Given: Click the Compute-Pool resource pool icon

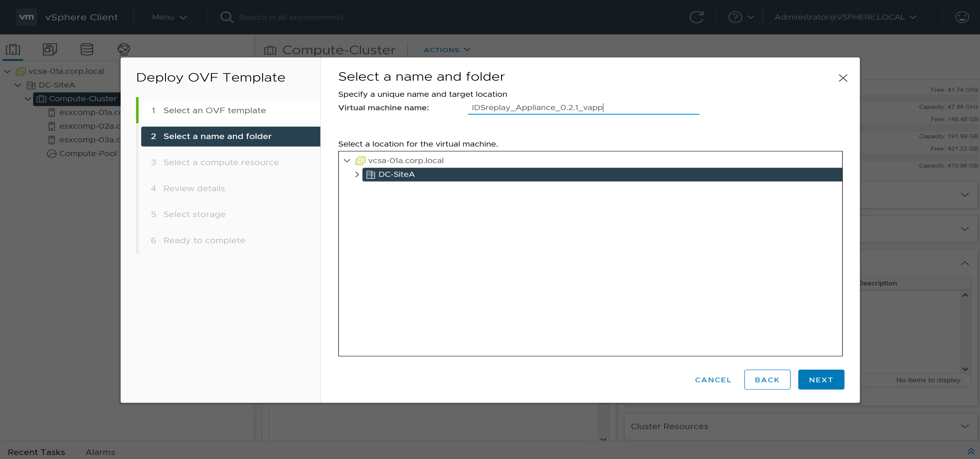Looking at the screenshot, I should (x=52, y=154).
